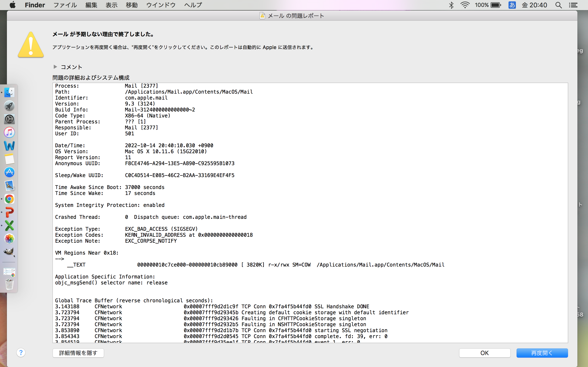Open the Photos app icon
This screenshot has height=367, width=588.
[9, 239]
